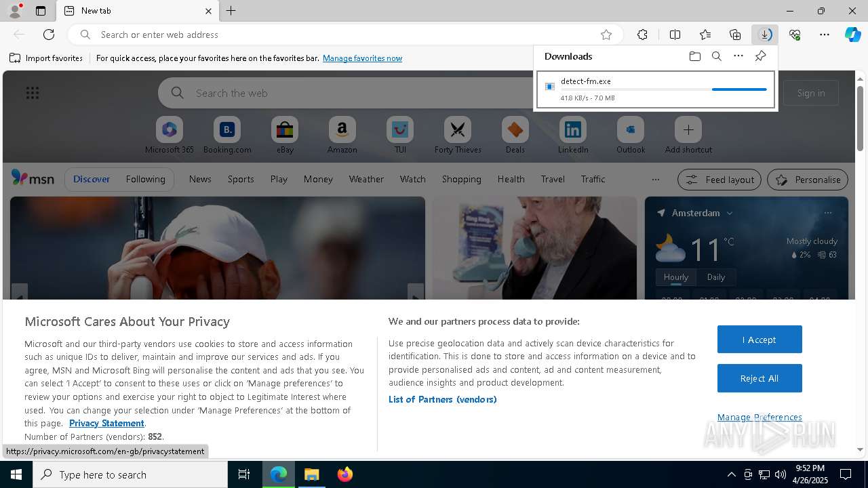Open the eBay shortcut

coord(285,135)
